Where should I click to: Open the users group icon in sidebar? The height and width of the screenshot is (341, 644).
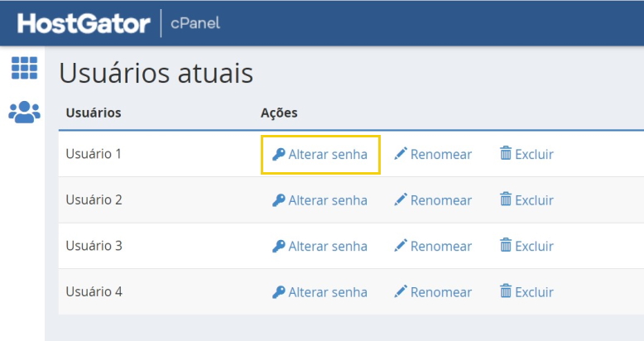point(24,113)
